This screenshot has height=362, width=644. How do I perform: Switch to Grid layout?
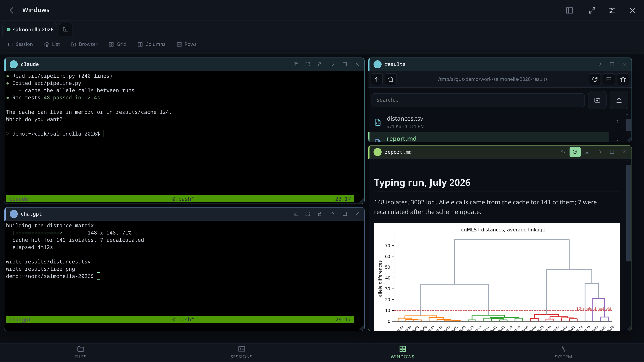point(118,44)
